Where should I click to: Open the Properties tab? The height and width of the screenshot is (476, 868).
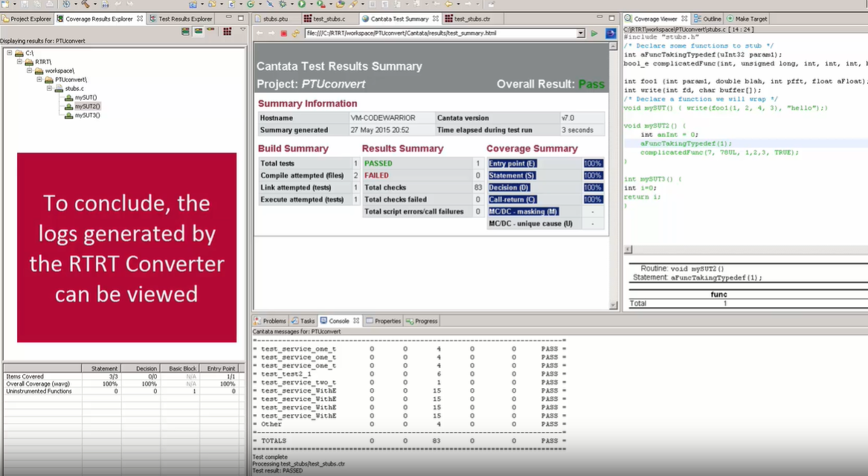(383, 321)
